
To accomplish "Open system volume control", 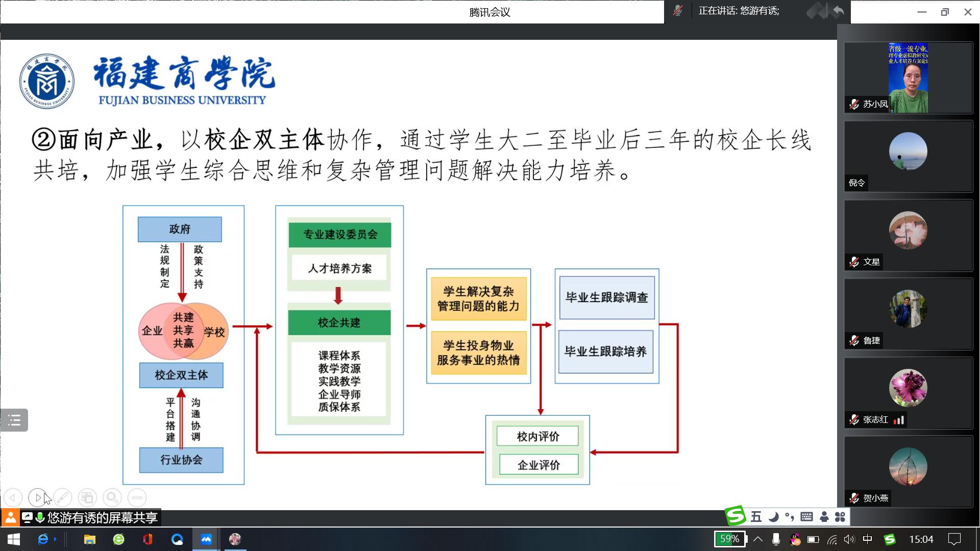I will [x=849, y=539].
